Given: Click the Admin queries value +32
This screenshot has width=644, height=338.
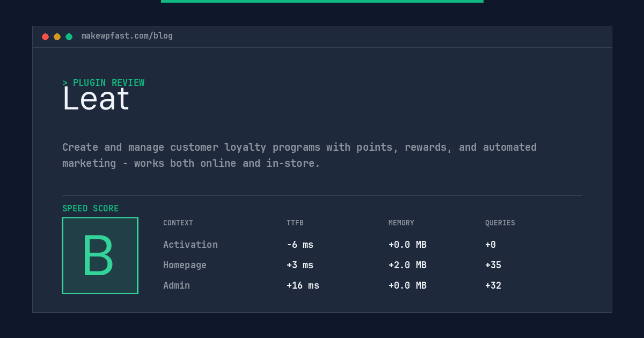Looking at the screenshot, I should coord(493,285).
